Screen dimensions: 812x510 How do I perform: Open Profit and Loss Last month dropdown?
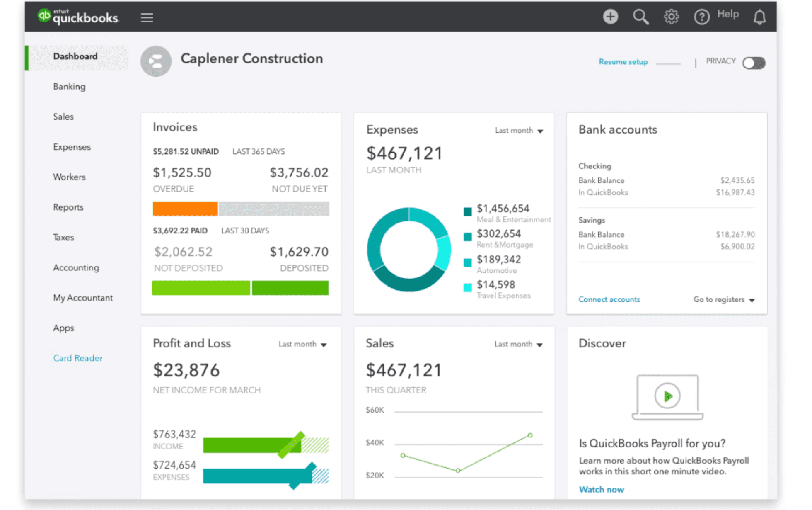point(303,345)
